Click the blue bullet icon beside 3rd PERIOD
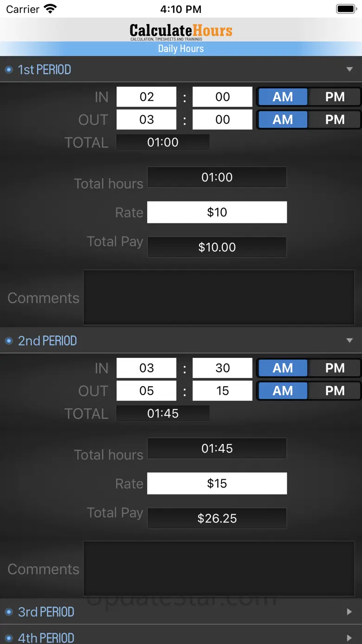This screenshot has width=362, height=644. pos(8,612)
